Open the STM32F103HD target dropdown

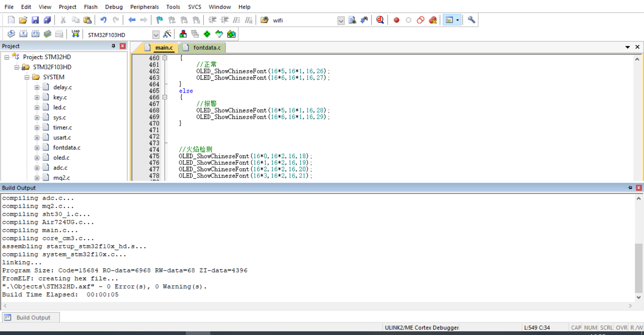[156, 35]
